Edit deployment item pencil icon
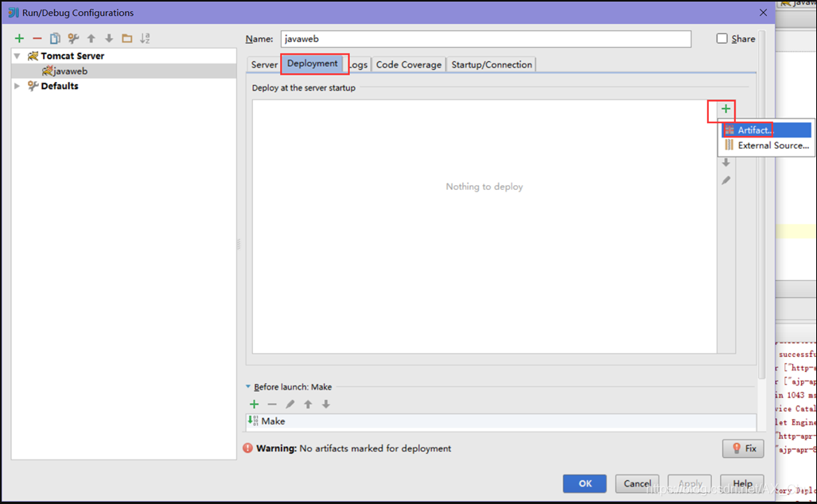817x504 pixels. 726,180
